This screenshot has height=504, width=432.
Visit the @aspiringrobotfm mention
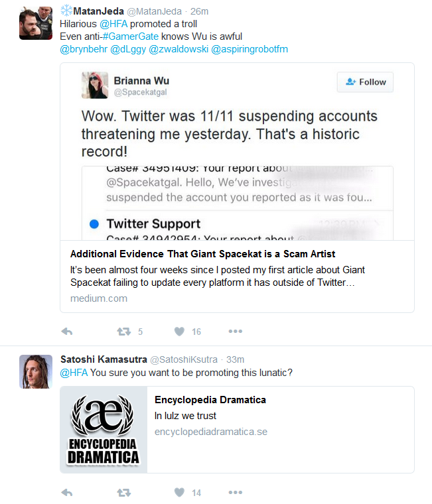[x=250, y=49]
